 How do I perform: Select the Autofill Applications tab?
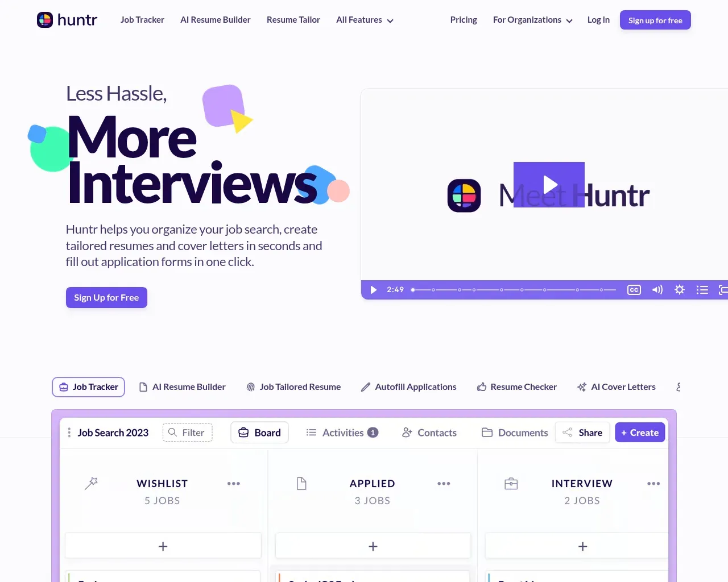click(409, 387)
